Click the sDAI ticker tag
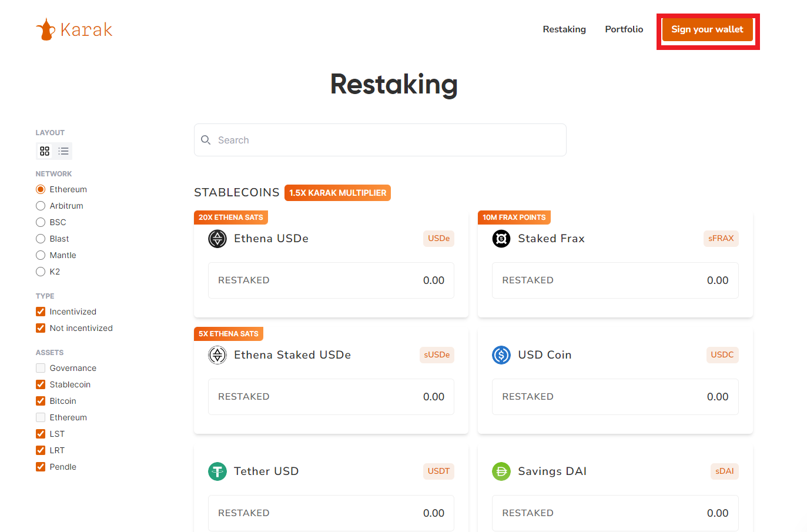The image size is (807, 532). point(725,471)
